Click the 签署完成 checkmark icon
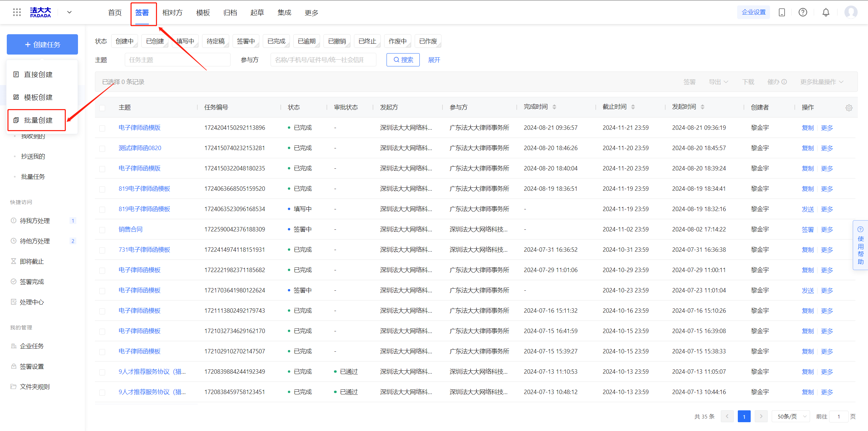The width and height of the screenshot is (868, 431). pyautogui.click(x=14, y=282)
